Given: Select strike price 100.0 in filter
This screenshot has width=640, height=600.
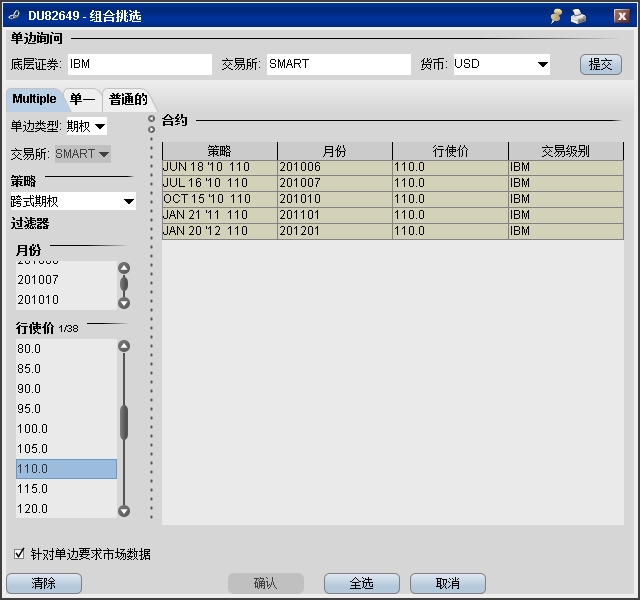Looking at the screenshot, I should click(x=66, y=429).
